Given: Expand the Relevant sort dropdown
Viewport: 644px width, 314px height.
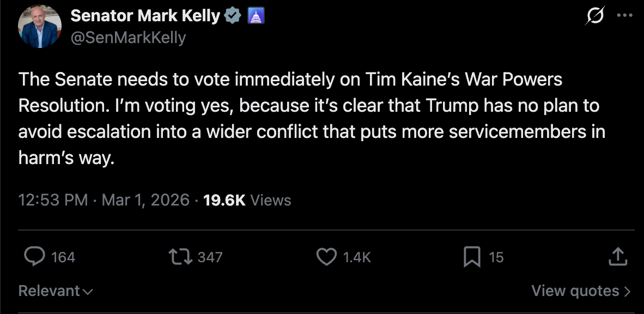Looking at the screenshot, I should (x=56, y=291).
